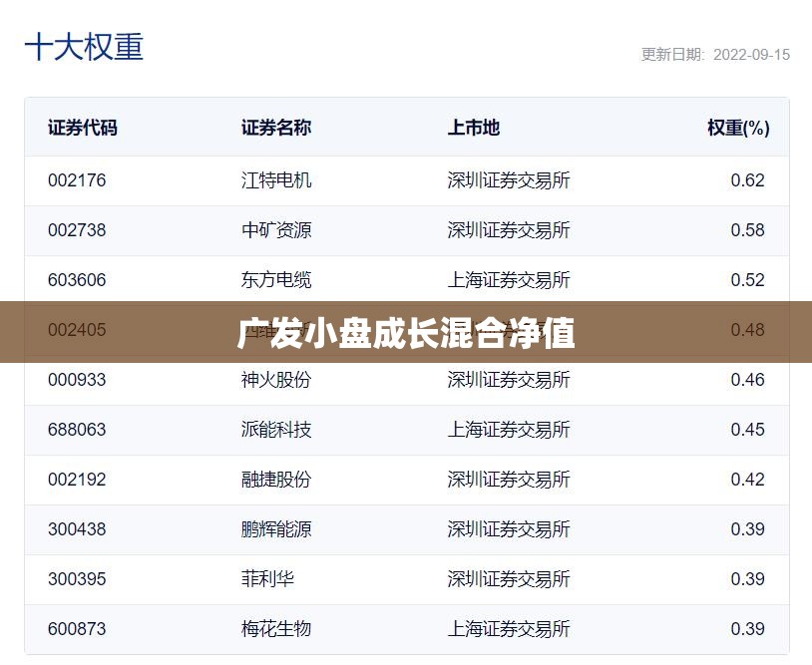Screen dimensions: 812x665
Task: Select the 上市地 column header
Action: 473,128
